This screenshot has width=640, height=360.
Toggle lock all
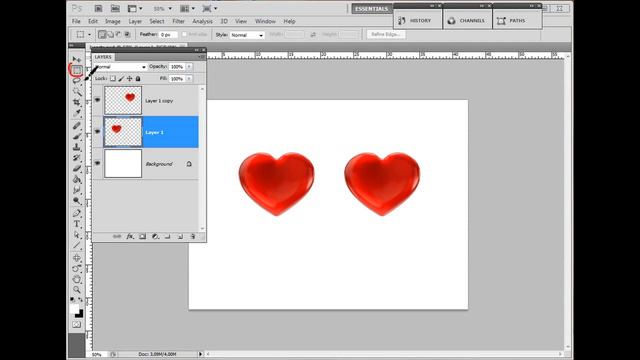pyautogui.click(x=138, y=78)
